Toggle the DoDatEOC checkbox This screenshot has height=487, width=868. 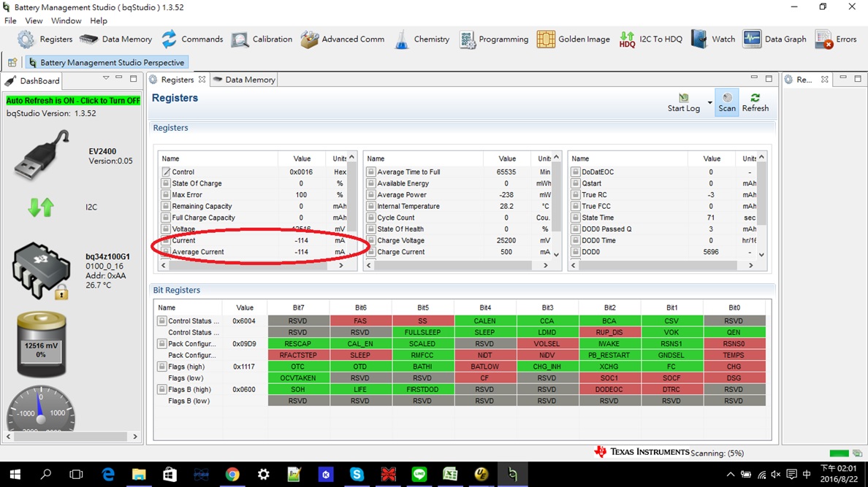pyautogui.click(x=576, y=172)
